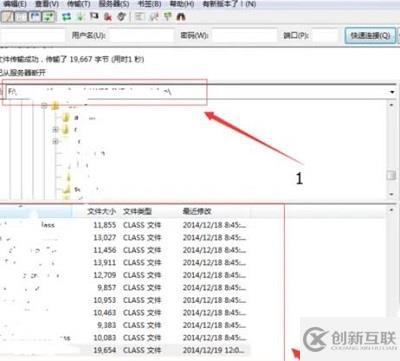Focus the host address input field
The height and width of the screenshot is (361, 400).
[33, 35]
